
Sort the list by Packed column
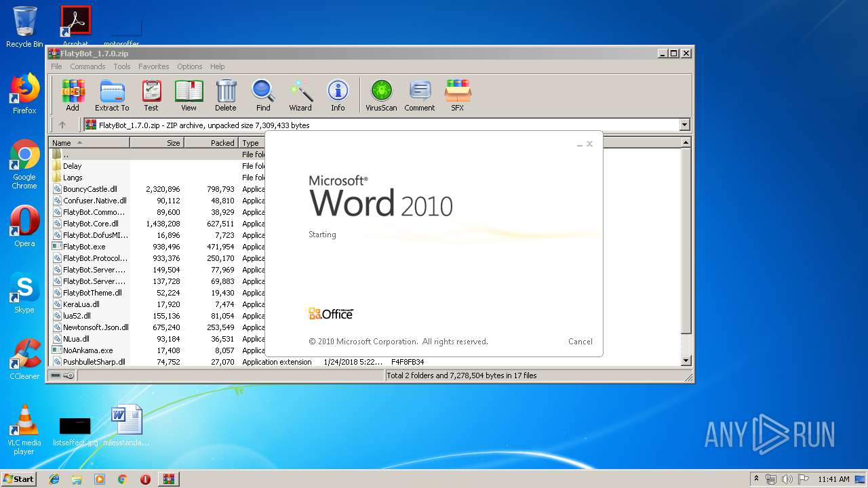click(x=211, y=143)
